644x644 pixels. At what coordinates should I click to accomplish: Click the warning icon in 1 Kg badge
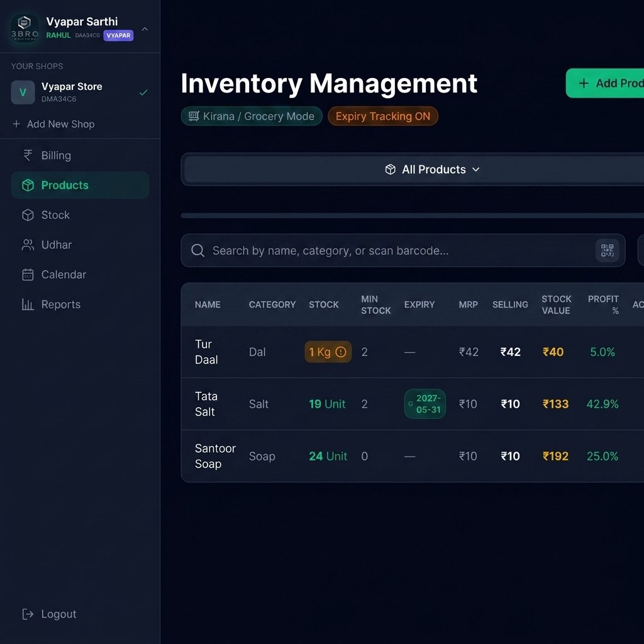(x=341, y=352)
